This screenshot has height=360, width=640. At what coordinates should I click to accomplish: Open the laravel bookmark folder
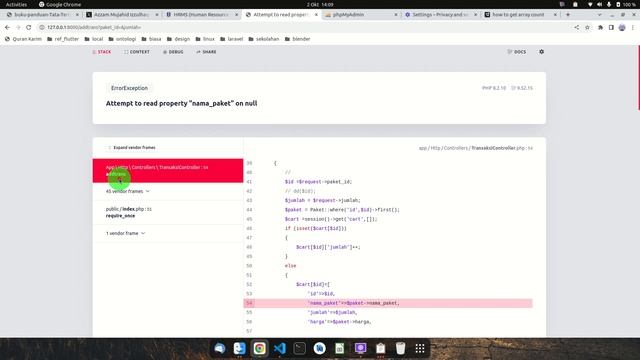coord(231,39)
